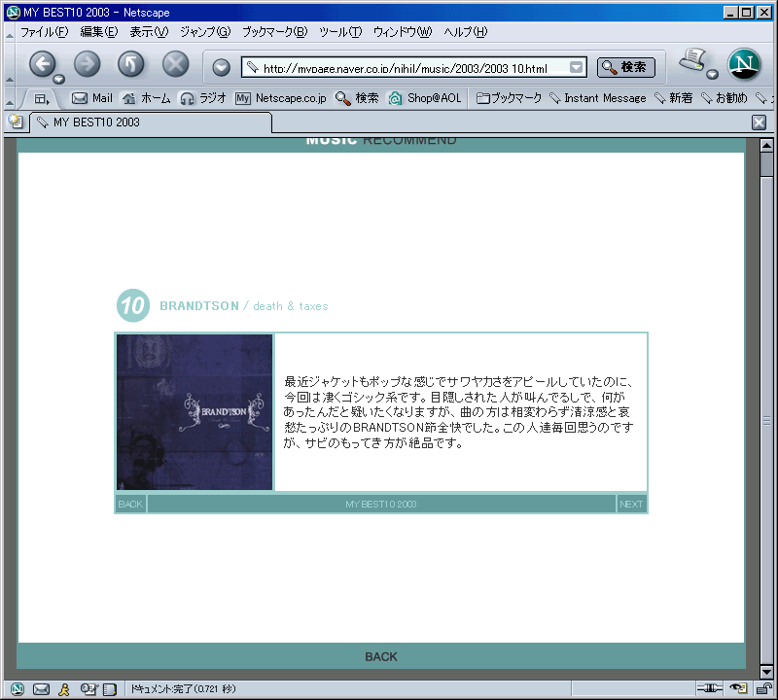The width and height of the screenshot is (778, 700).
Task: Open the ヘルプ(H) menu
Action: click(466, 32)
